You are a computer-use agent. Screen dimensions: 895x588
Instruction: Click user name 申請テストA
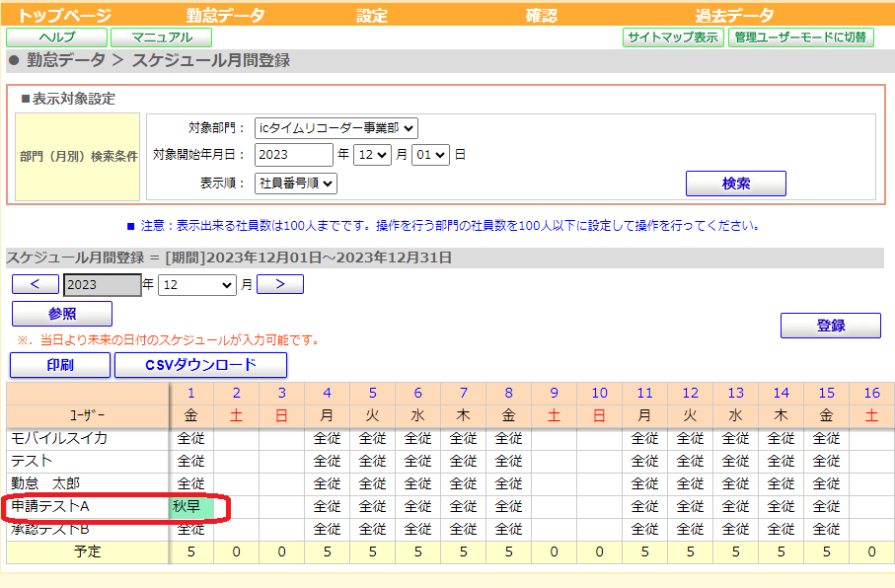(50, 506)
